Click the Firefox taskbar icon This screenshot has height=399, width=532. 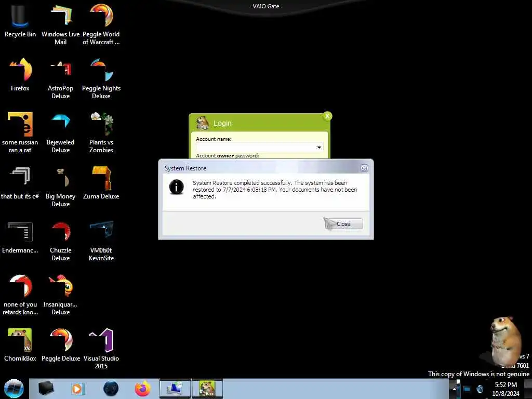143,389
